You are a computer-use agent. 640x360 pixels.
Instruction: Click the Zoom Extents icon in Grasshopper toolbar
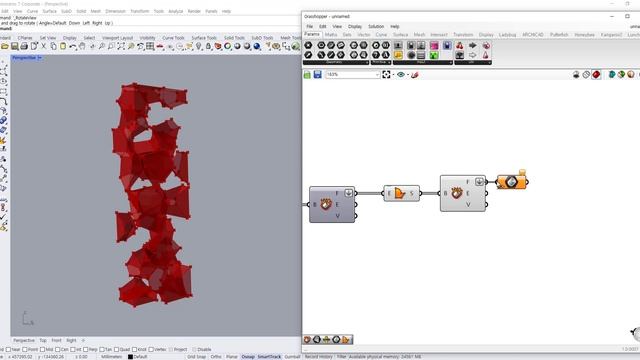(x=386, y=75)
